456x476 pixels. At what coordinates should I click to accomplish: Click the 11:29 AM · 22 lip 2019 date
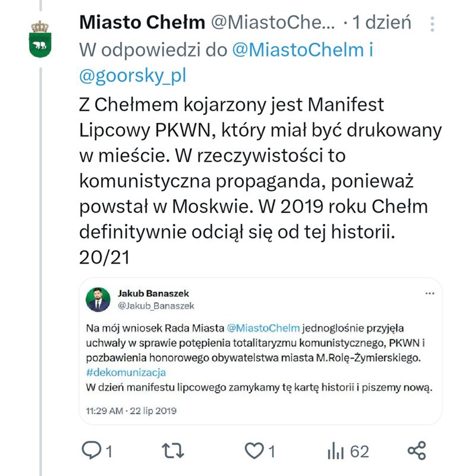[131, 411]
